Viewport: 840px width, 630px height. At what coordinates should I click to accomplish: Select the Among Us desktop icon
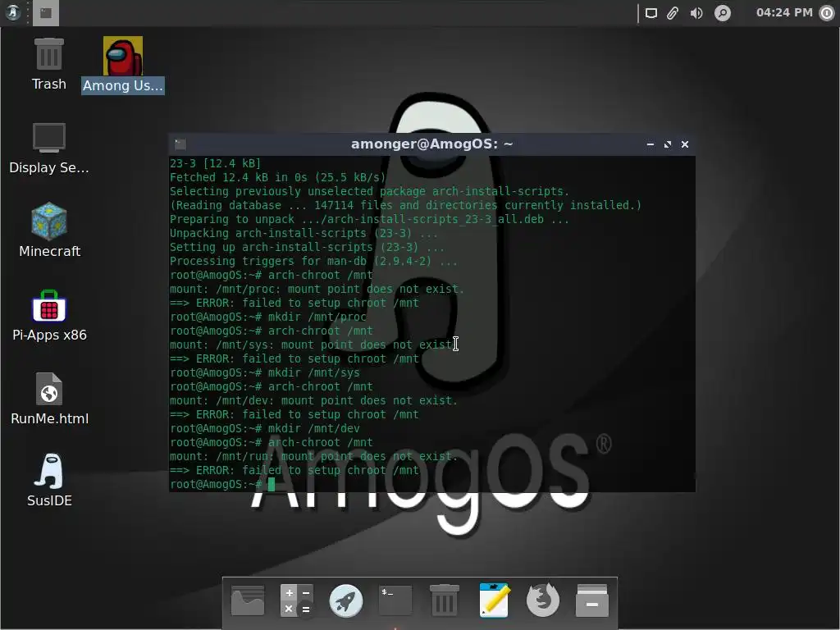pyautogui.click(x=123, y=65)
